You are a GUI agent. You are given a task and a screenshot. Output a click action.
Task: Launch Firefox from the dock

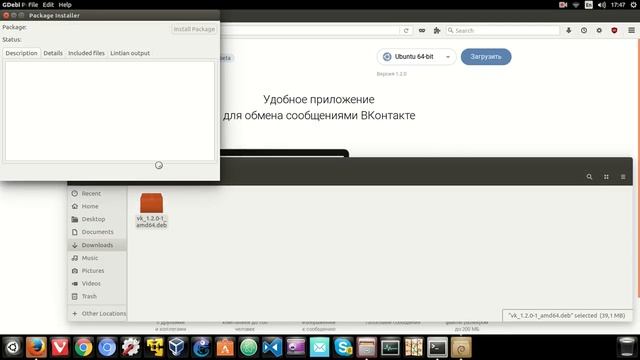coord(36,347)
